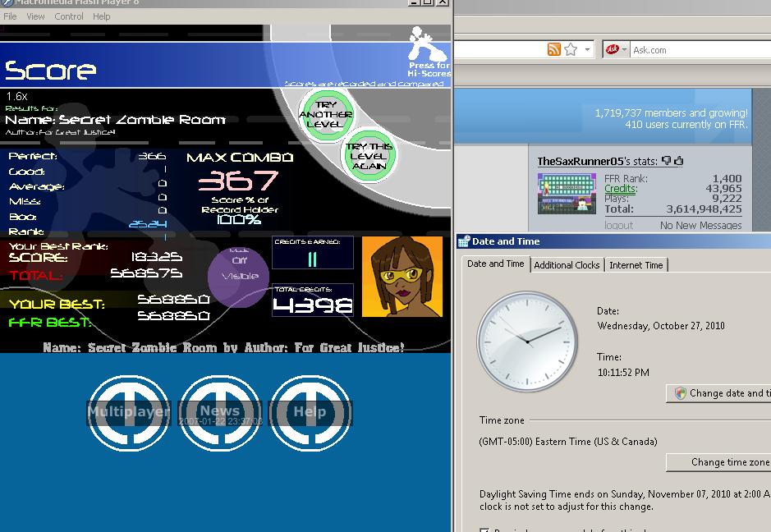Image resolution: width=771 pixels, height=532 pixels.
Task: Open the Control menu in Flash Player
Action: [x=68, y=16]
